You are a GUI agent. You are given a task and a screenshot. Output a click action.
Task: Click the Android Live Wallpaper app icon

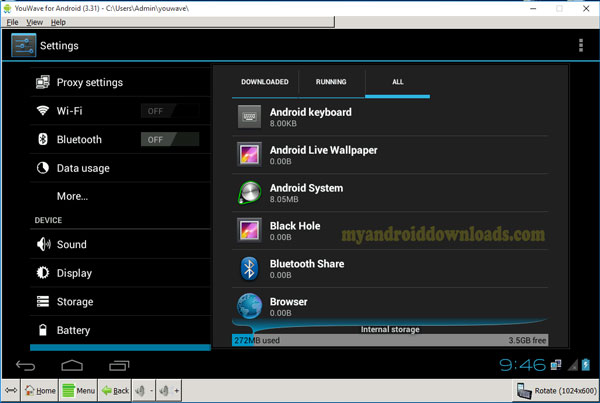[249, 154]
